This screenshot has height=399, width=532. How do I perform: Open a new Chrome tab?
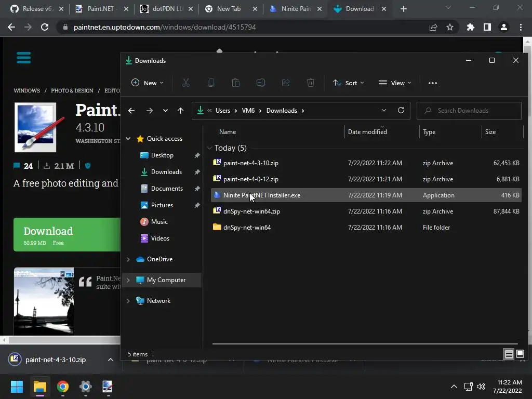(403, 9)
